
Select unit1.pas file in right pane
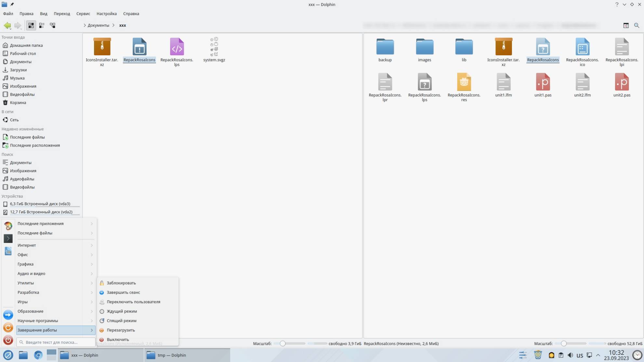click(x=543, y=83)
